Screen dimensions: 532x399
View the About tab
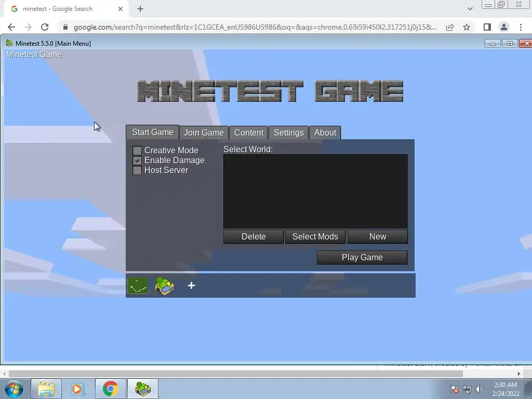(x=325, y=132)
